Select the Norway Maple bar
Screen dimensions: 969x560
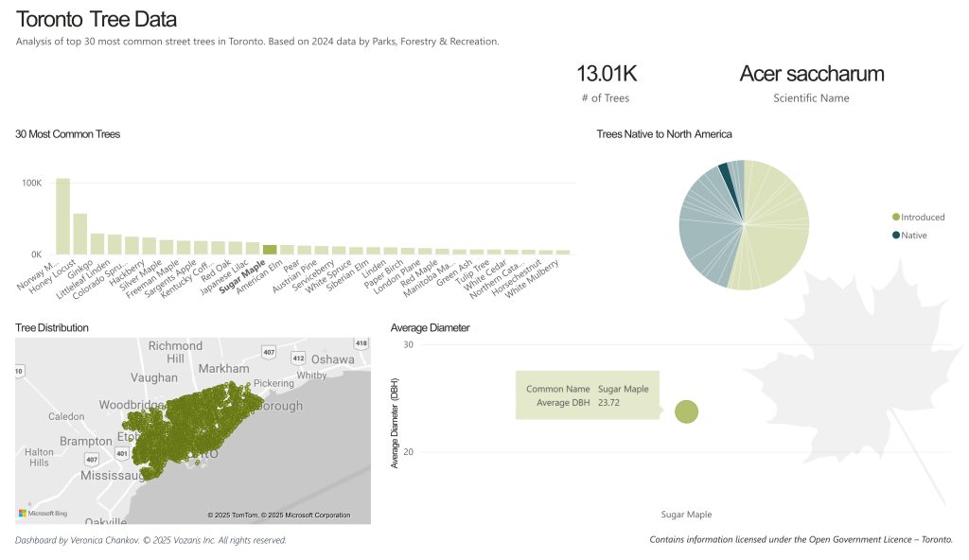coord(62,216)
